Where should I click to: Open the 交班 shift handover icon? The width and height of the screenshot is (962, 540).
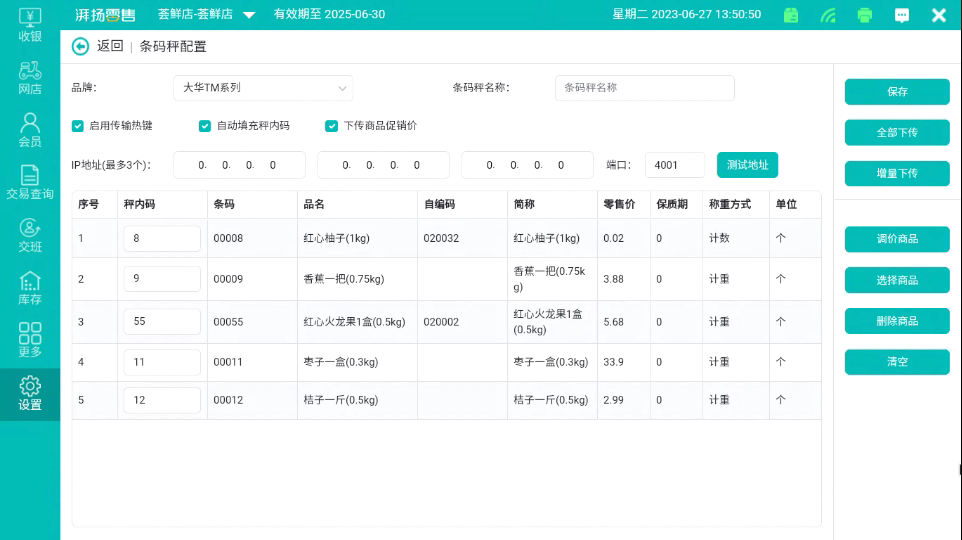tap(30, 235)
